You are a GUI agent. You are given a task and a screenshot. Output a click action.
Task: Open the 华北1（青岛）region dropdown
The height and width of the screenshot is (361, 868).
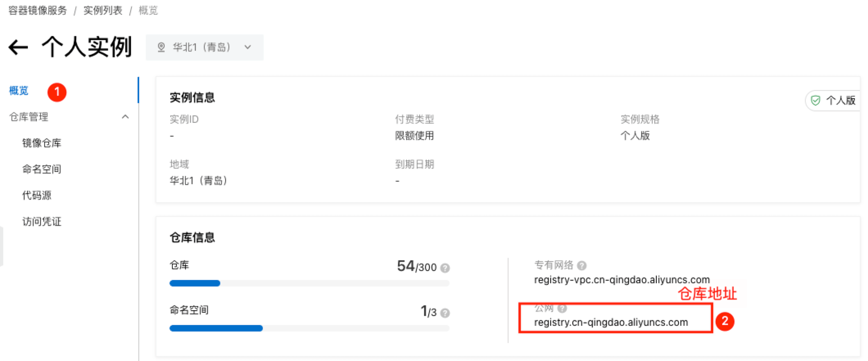(x=205, y=47)
